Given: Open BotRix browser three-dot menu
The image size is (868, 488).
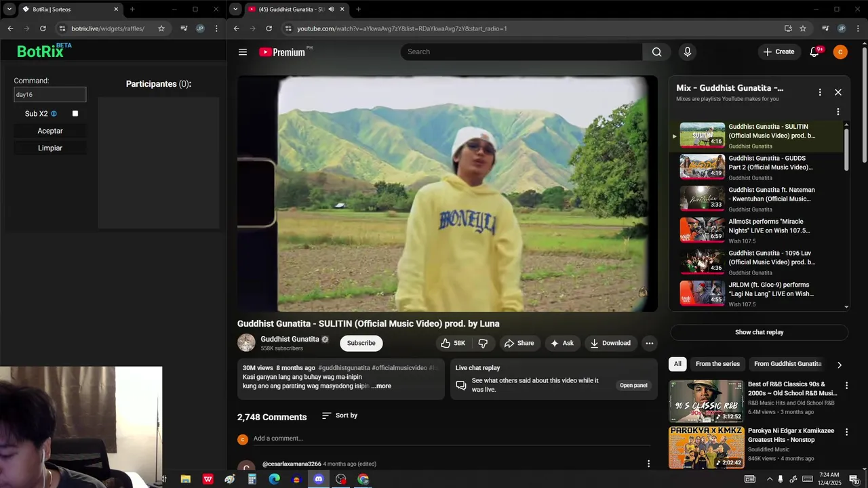Looking at the screenshot, I should pyautogui.click(x=216, y=28).
